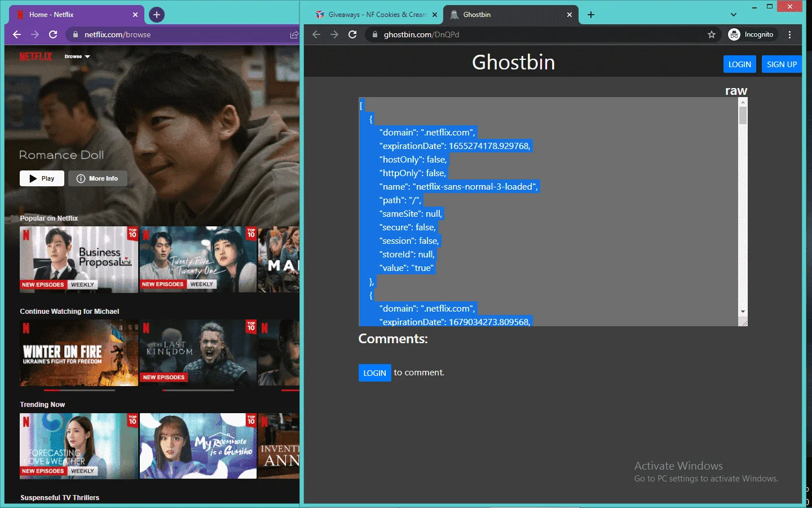Screen dimensions: 812x508
Task: Open More Info for Romance Doll
Action: [x=98, y=178]
